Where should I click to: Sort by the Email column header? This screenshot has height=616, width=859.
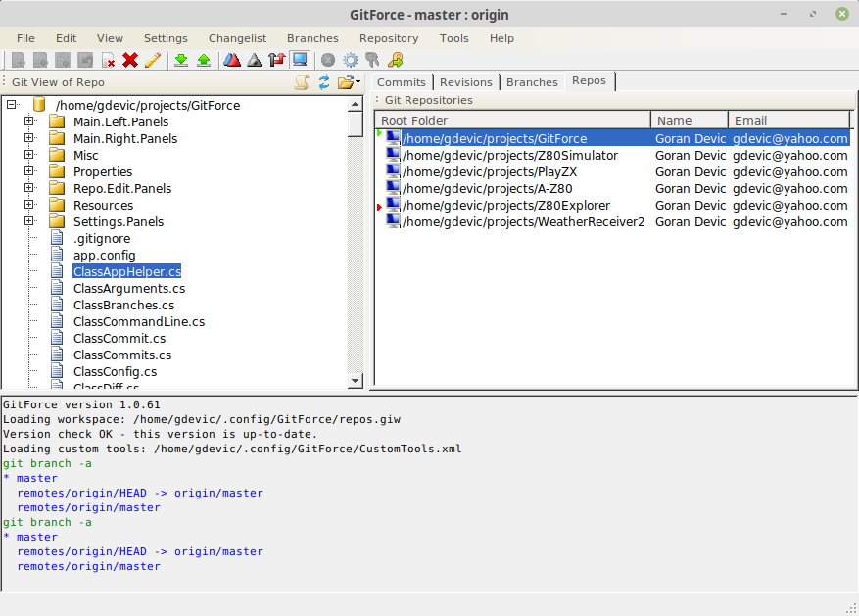pos(789,120)
